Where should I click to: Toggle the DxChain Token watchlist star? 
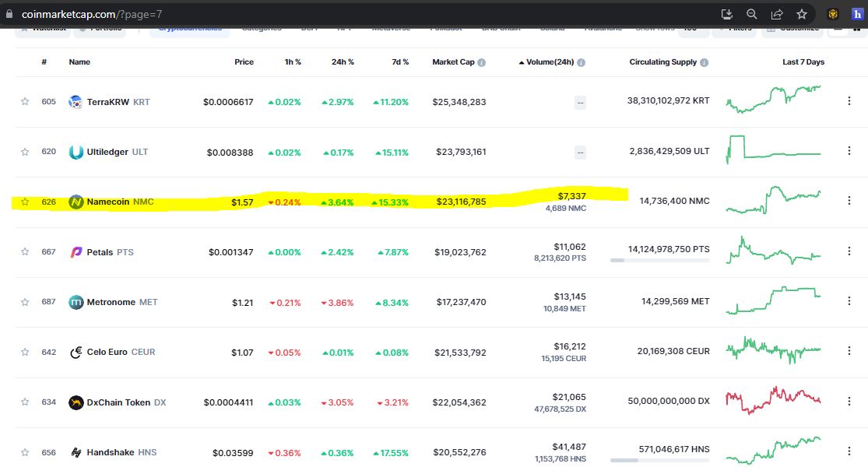coord(25,402)
